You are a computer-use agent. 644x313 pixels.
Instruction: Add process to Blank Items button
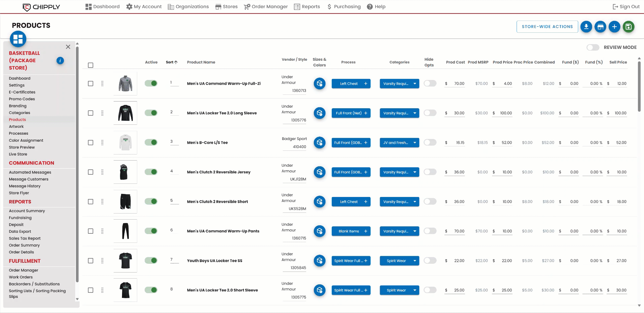[365, 231]
